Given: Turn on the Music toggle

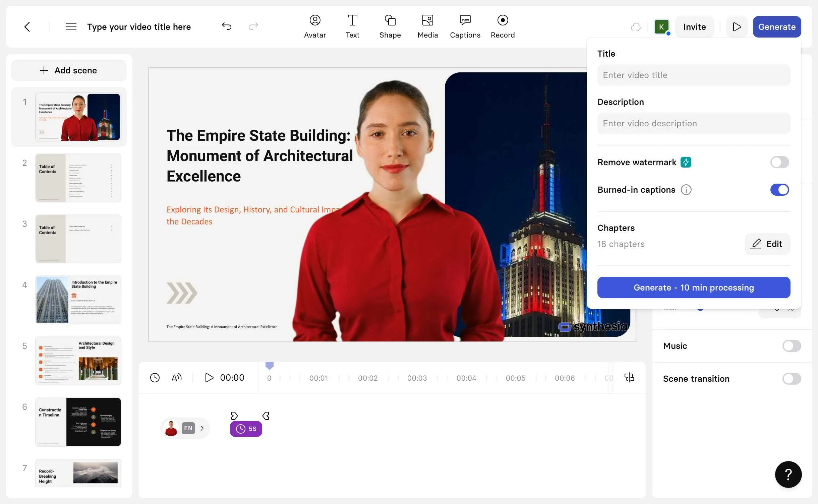Looking at the screenshot, I should pos(792,346).
